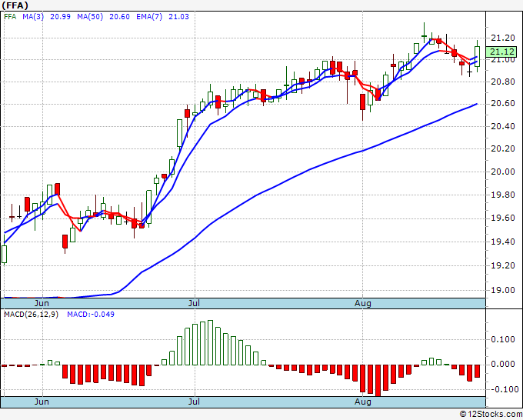Click the green current price tag 21.12

coord(501,52)
